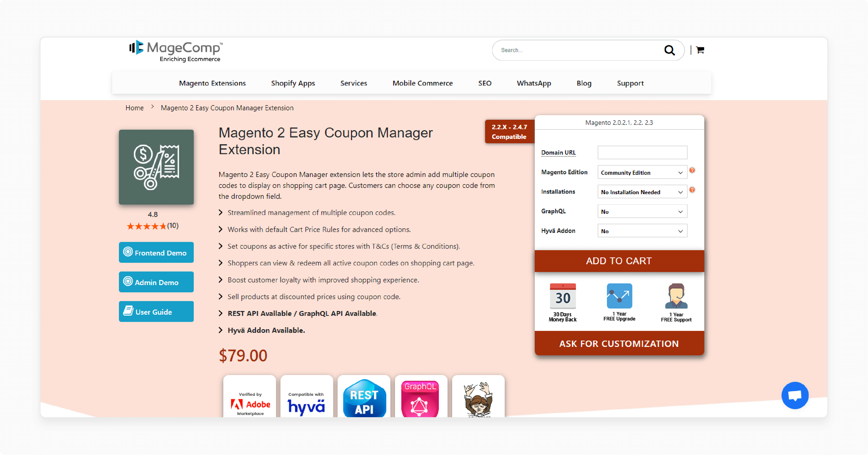Click the ADD TO CART button
The image size is (868, 455).
(619, 261)
